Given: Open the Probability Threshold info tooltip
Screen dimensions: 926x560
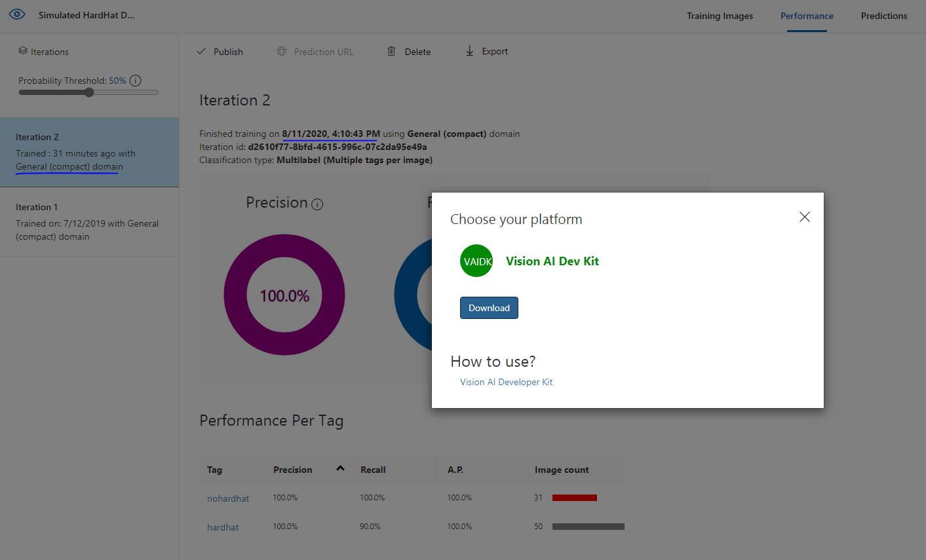Looking at the screenshot, I should coord(135,80).
